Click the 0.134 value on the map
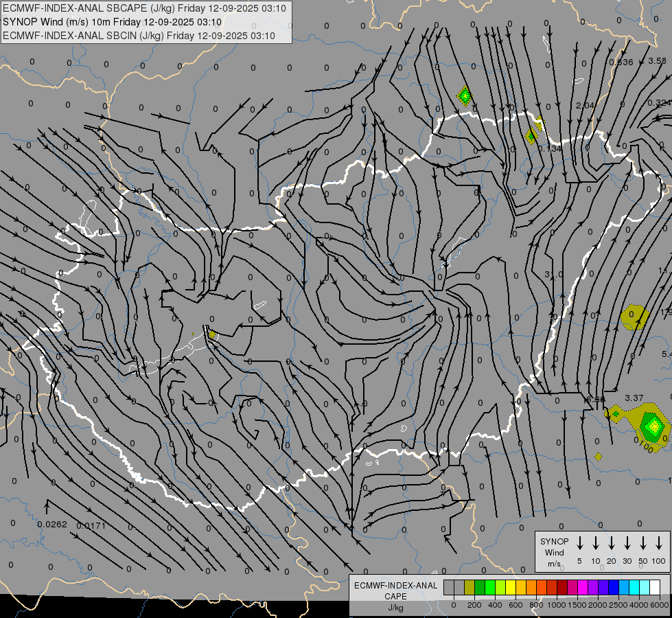Image resolution: width=672 pixels, height=618 pixels. pyautogui.click(x=550, y=149)
